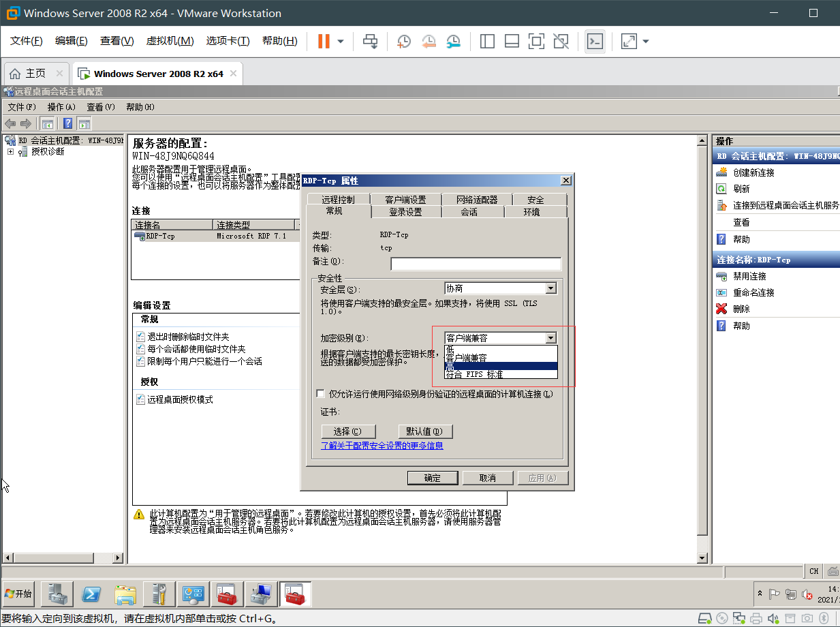Click the 确定 button

tap(433, 478)
